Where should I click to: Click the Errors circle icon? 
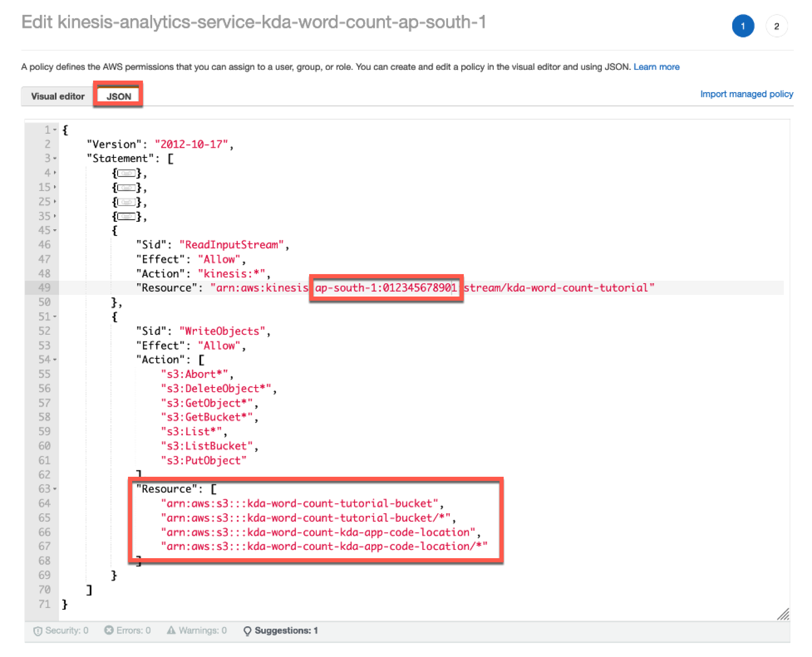108,630
